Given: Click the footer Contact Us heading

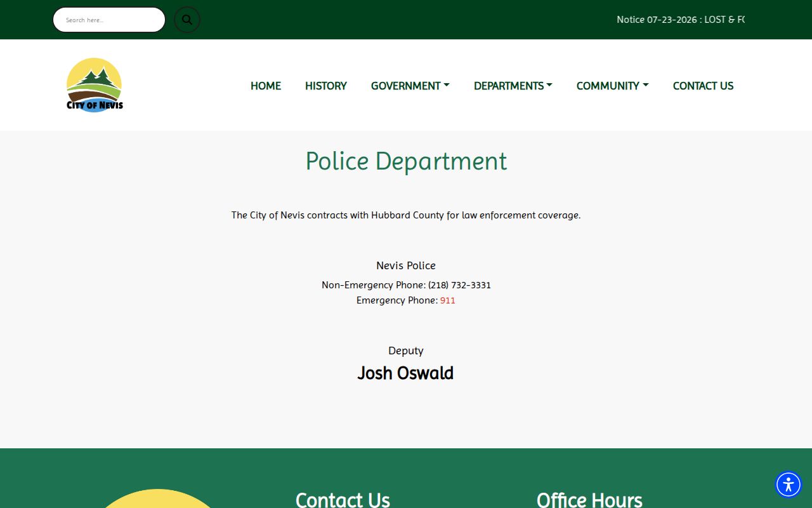Looking at the screenshot, I should tap(343, 500).
